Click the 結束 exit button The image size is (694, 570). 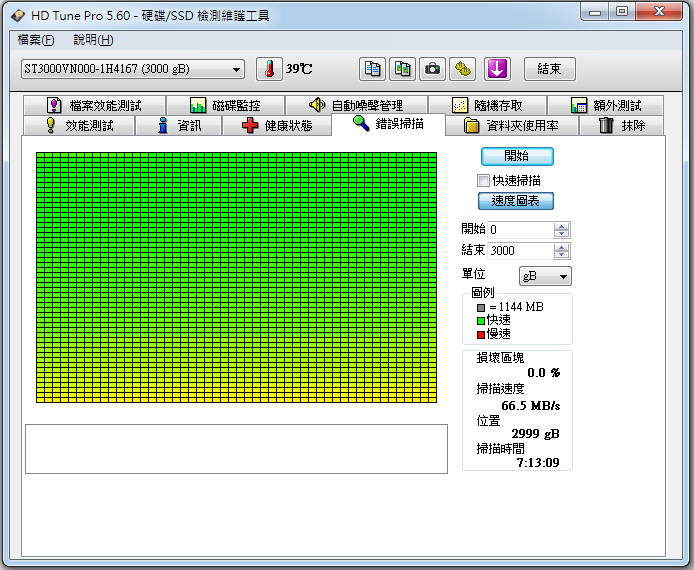point(550,69)
